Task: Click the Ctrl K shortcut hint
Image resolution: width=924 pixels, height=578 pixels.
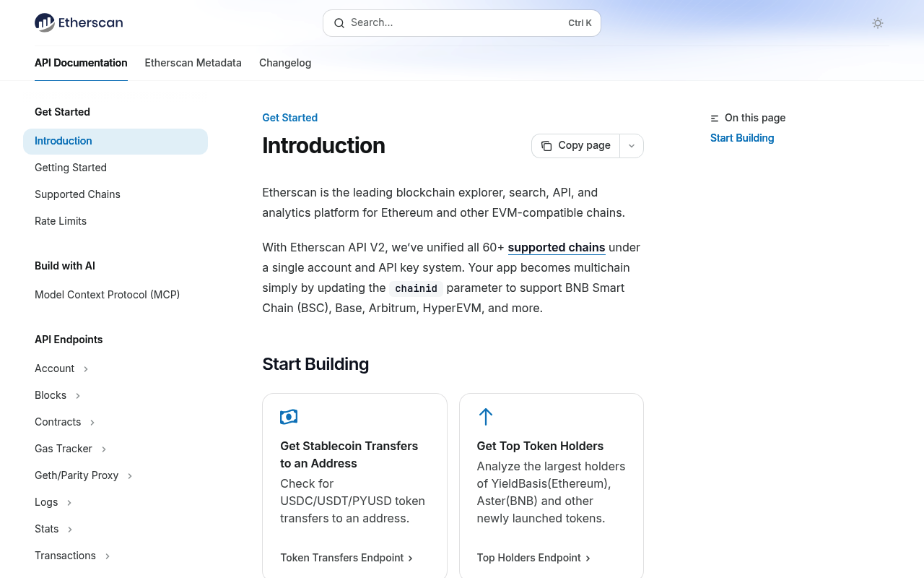Action: pos(580,23)
